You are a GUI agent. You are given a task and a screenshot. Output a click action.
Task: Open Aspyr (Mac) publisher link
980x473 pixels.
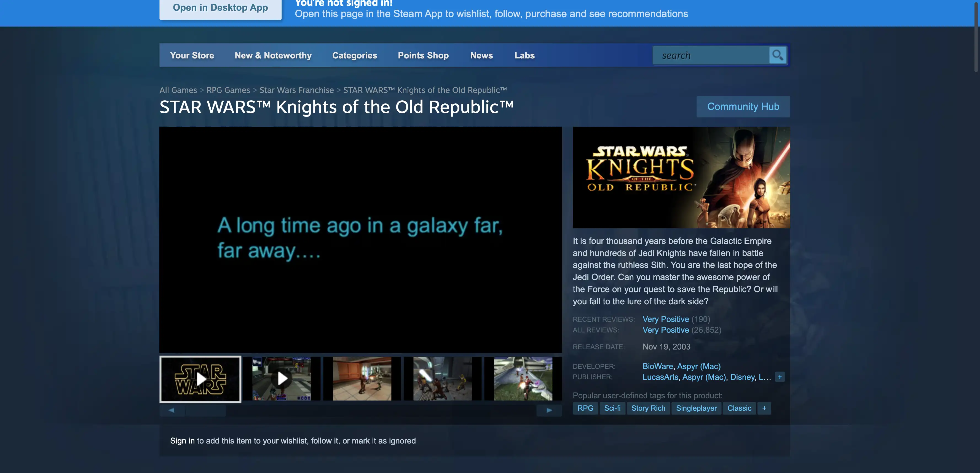point(704,377)
